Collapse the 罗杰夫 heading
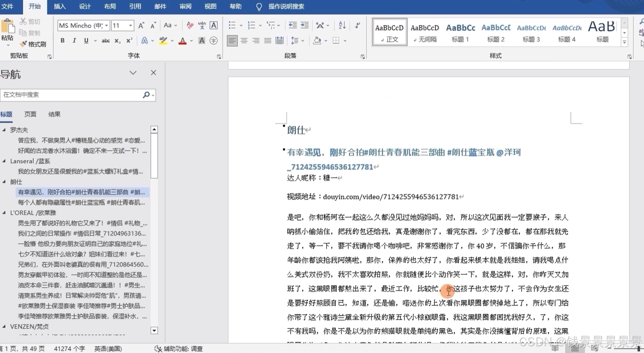The height and width of the screenshot is (353, 644). [x=4, y=130]
